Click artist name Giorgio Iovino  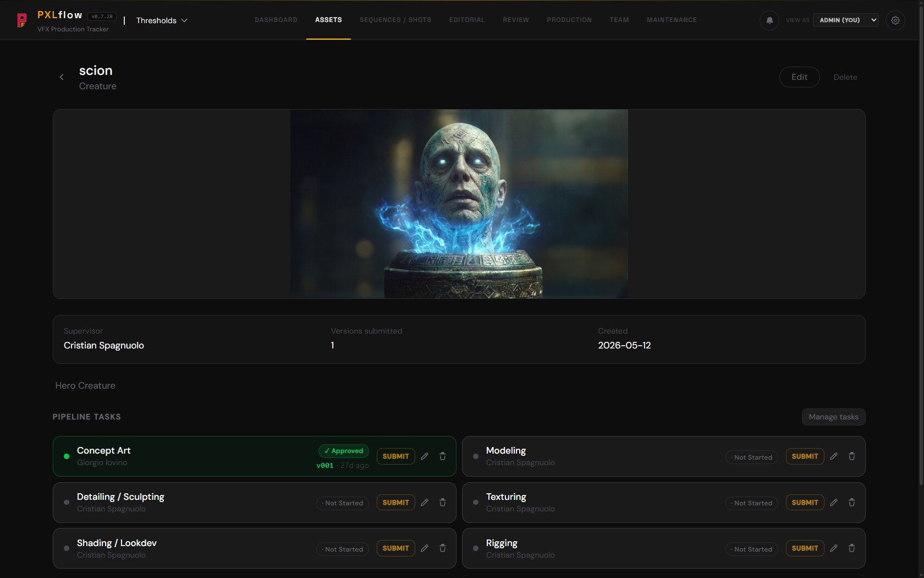click(102, 463)
